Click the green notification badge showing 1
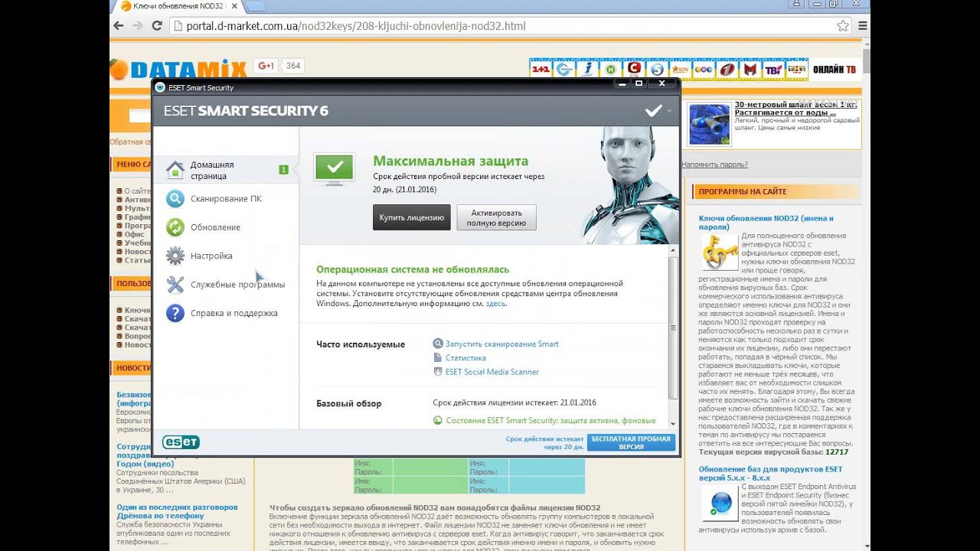The image size is (980, 551). click(x=284, y=170)
